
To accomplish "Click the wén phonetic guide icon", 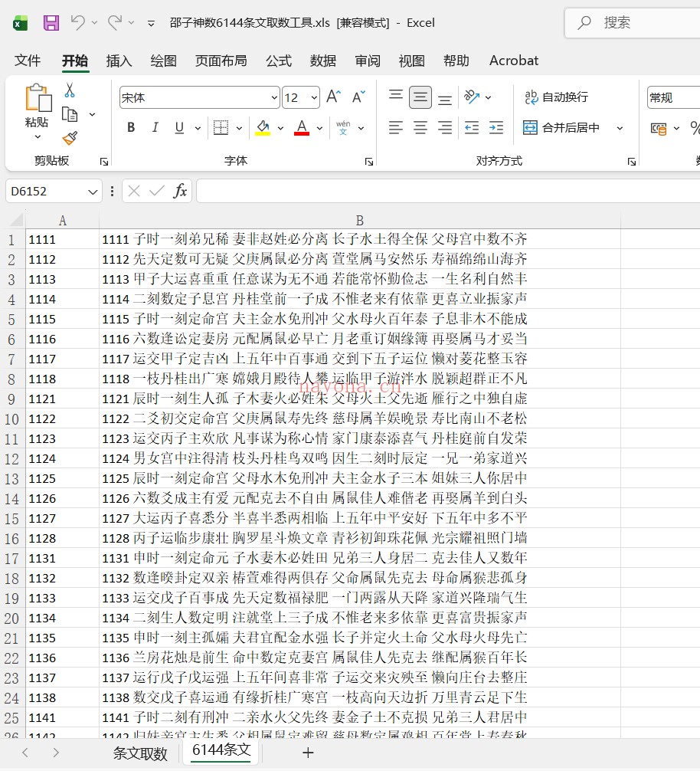I will pos(343,128).
